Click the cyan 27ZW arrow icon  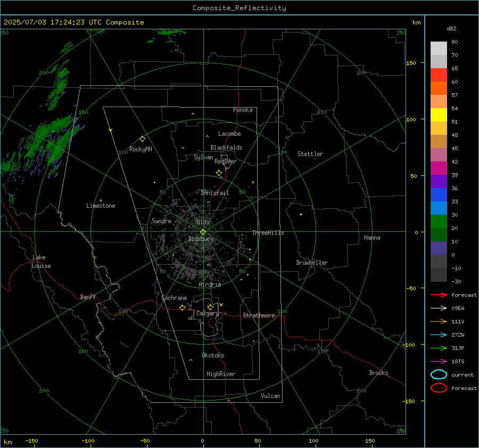[x=439, y=335]
